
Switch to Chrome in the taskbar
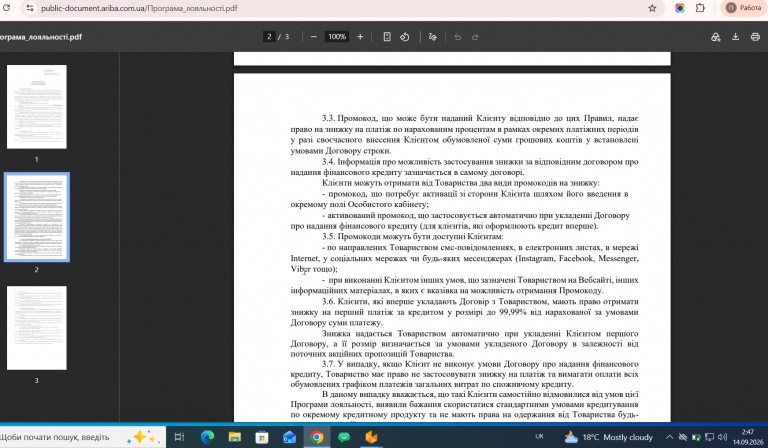[x=317, y=437]
